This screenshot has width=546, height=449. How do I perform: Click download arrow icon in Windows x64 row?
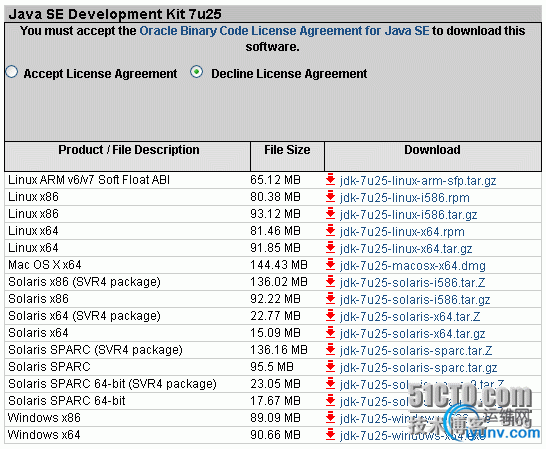330,435
